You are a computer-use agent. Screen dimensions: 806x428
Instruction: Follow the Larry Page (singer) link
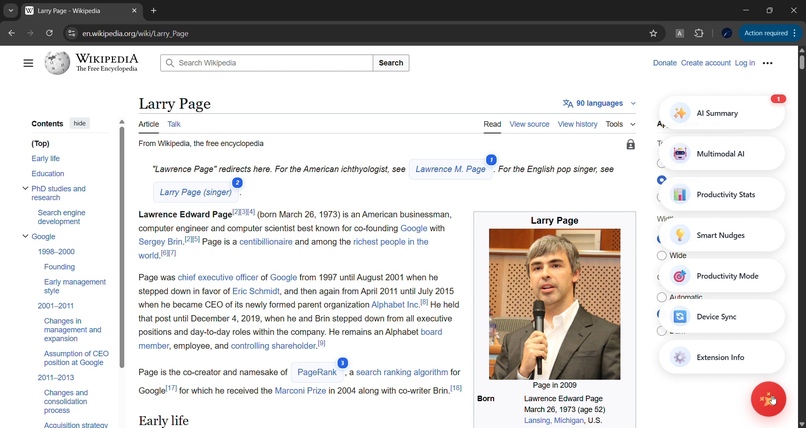coord(196,192)
